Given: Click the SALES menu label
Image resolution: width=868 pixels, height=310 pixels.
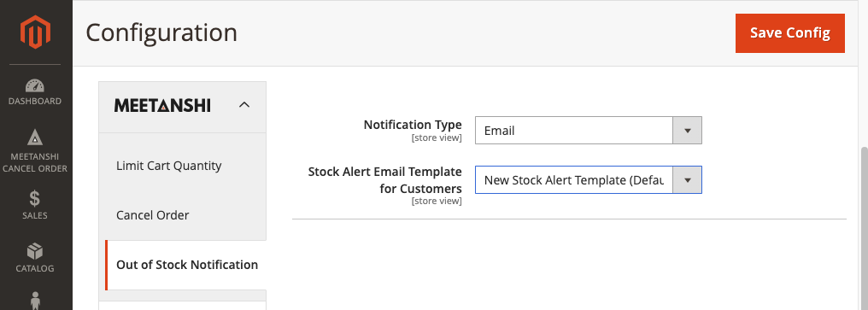Looking at the screenshot, I should pyautogui.click(x=35, y=216).
